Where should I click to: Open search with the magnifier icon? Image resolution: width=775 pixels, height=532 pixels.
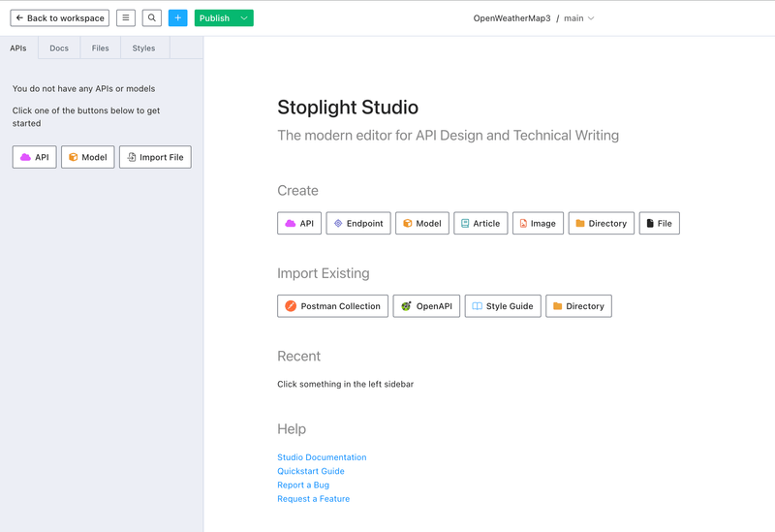pos(152,18)
